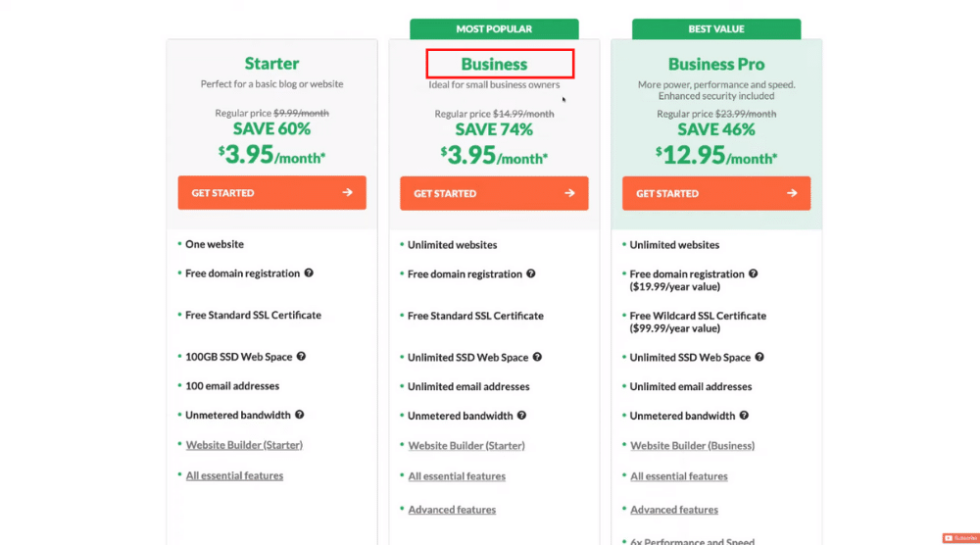Click help icon beside Business Pro Unlimited SSD Web Space
Viewport: 980px width, 545px height.
(x=759, y=358)
